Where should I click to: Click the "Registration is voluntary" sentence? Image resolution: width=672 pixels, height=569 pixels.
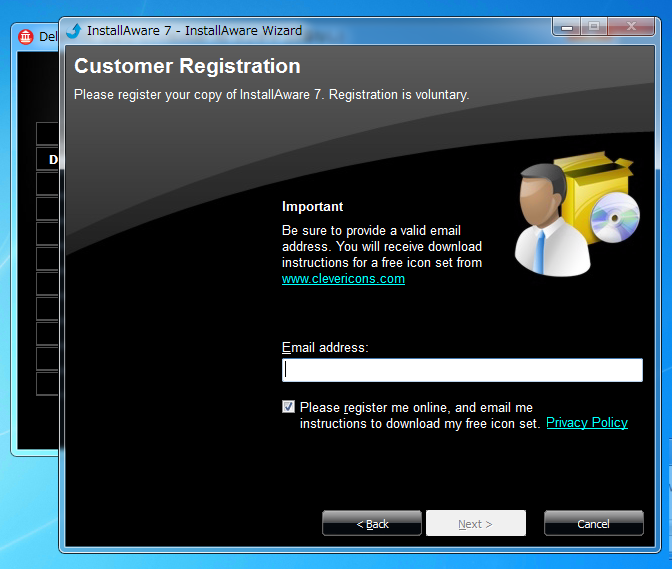(399, 94)
